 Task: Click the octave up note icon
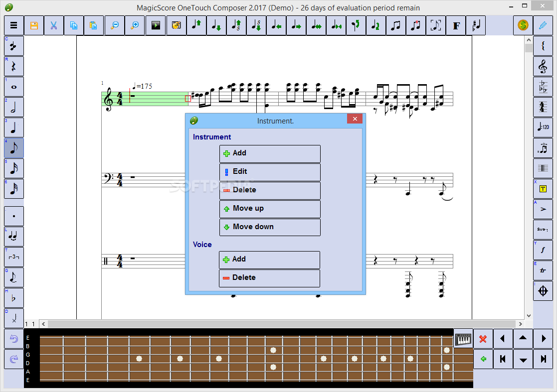[x=236, y=25]
